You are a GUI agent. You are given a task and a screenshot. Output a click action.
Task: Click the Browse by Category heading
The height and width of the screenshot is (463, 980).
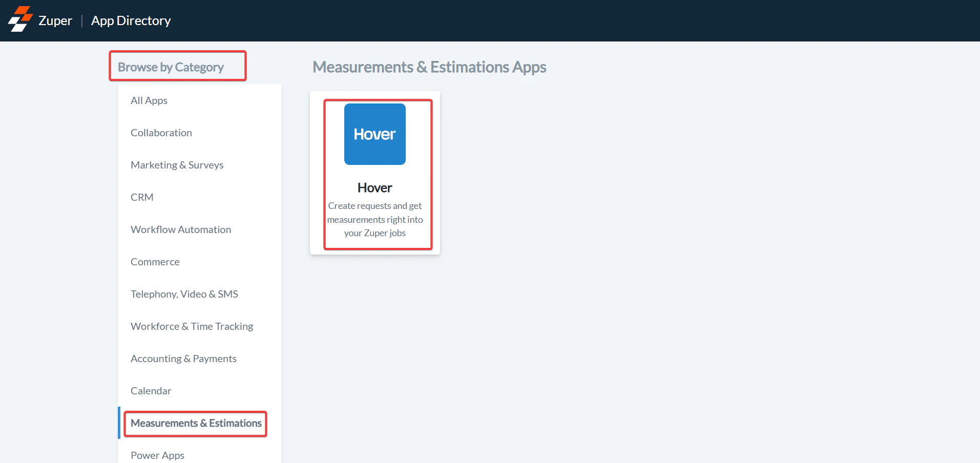171,67
